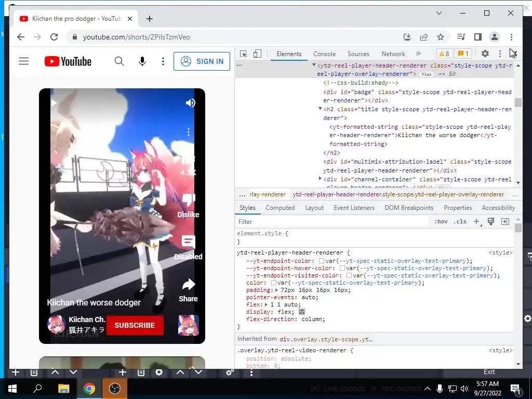The image size is (532, 399).
Task: Open DevTools settings gear
Action: tap(485, 54)
